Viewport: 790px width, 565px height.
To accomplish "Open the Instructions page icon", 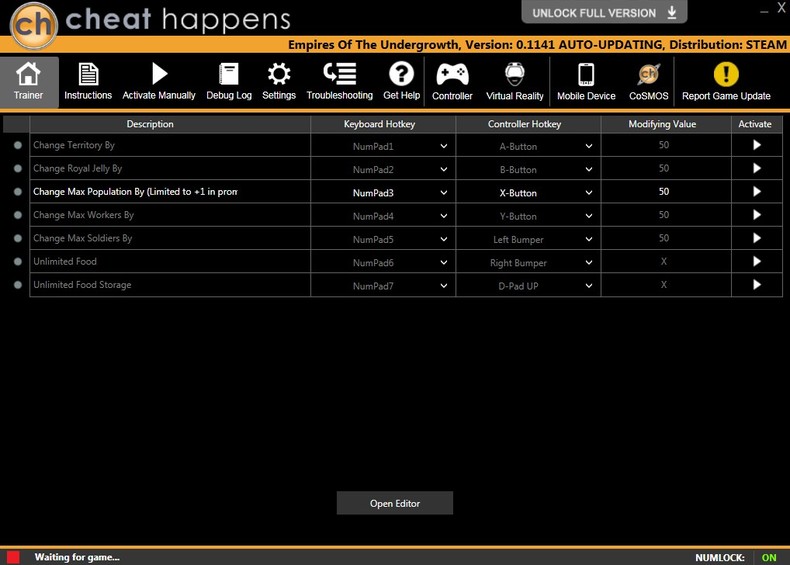I will point(88,74).
